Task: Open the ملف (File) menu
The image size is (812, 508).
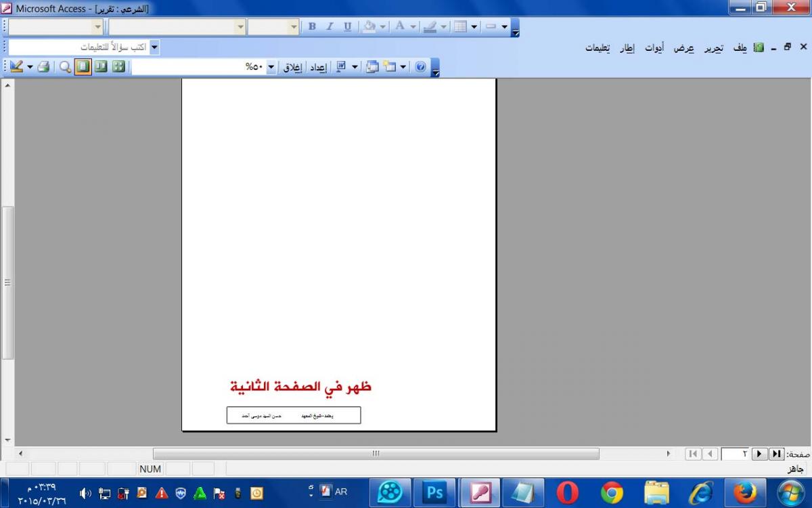Action: (x=740, y=47)
